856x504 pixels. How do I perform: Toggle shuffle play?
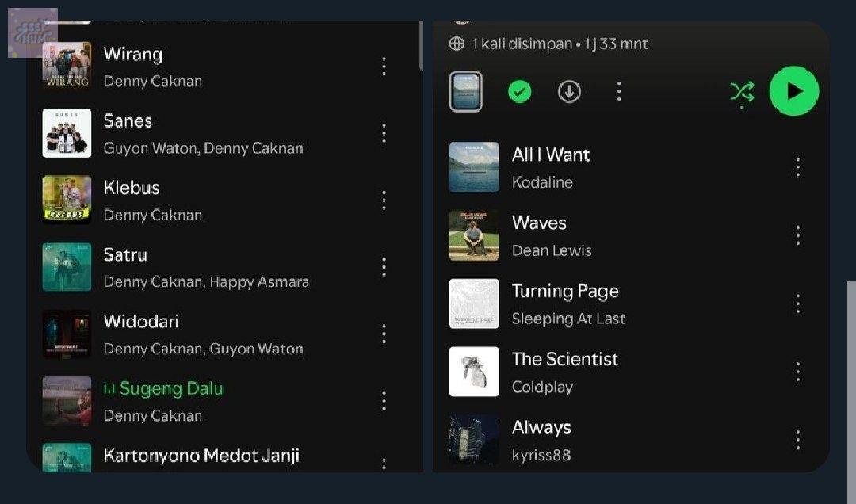743,92
